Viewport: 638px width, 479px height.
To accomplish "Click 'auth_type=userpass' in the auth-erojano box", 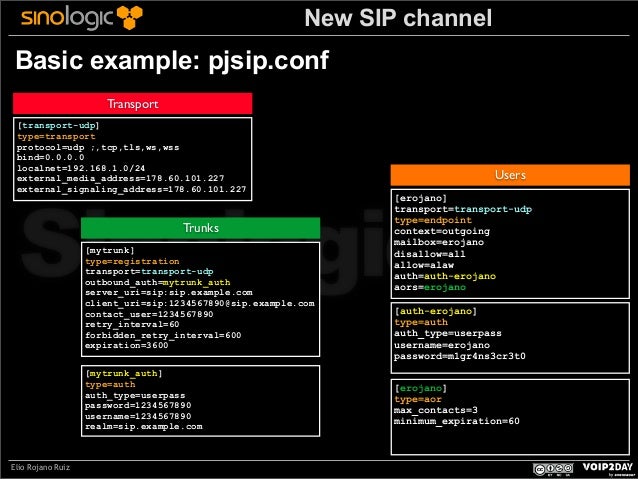I will (x=448, y=333).
